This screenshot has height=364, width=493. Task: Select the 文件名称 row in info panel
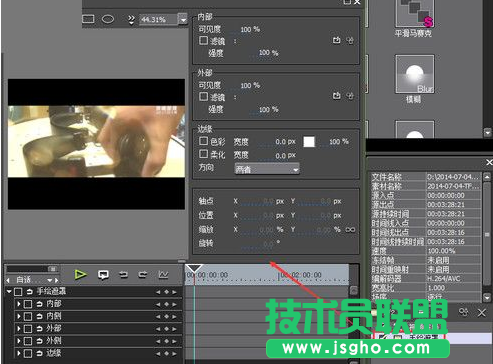pyautogui.click(x=426, y=177)
